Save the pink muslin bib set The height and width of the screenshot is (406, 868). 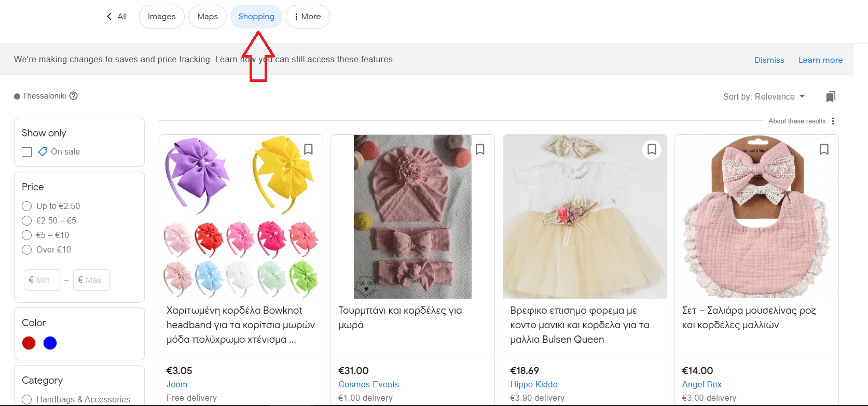point(823,149)
